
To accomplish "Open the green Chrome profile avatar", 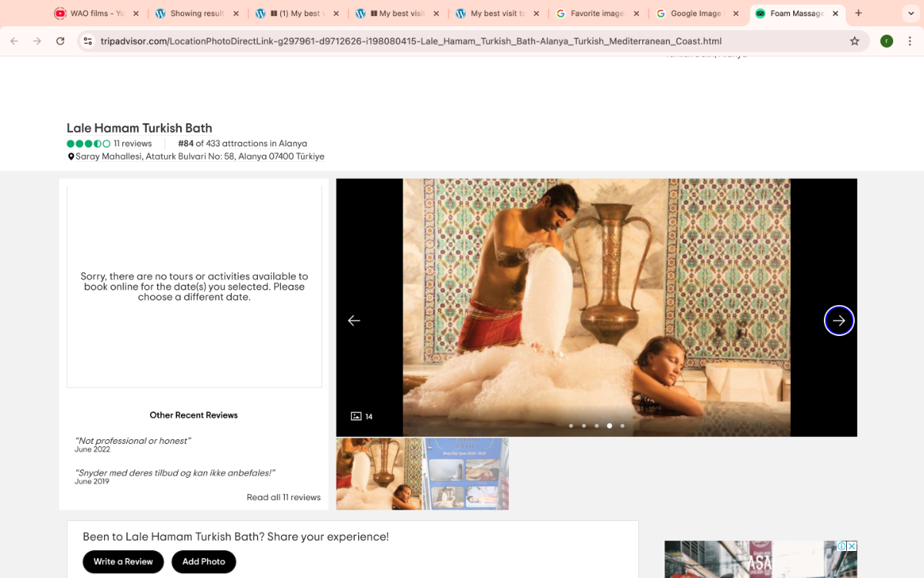I will pos(887,41).
